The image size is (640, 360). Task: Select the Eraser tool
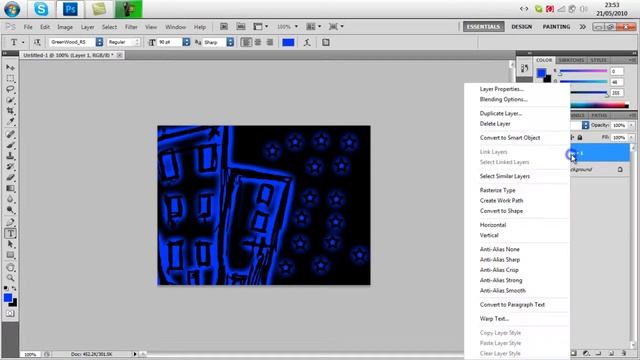pyautogui.click(x=10, y=178)
